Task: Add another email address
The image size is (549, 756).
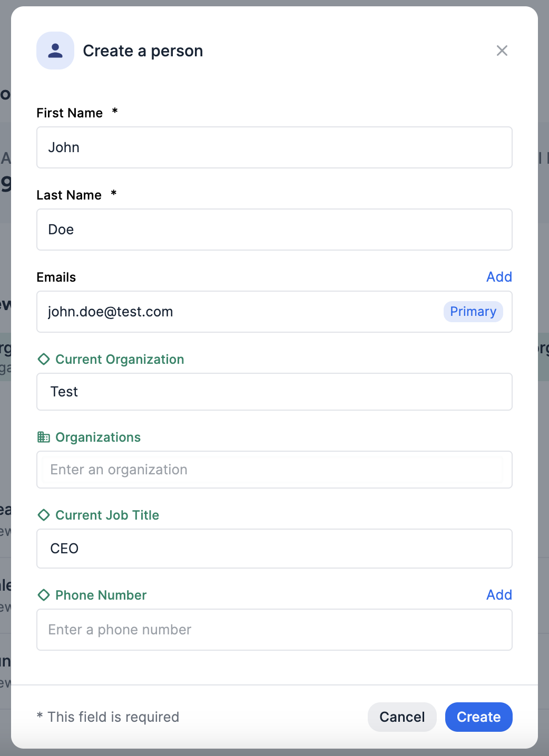Action: [499, 277]
